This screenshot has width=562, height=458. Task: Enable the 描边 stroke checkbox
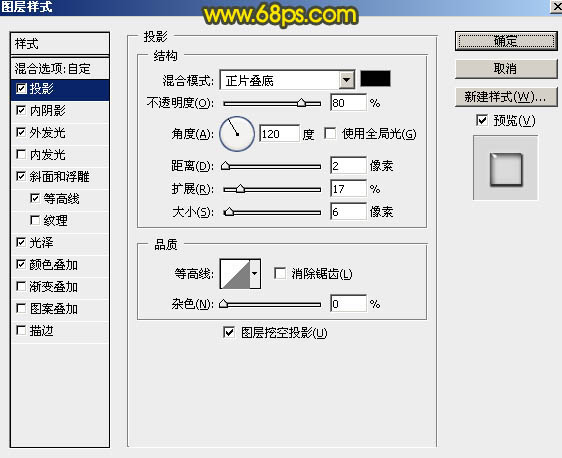click(21, 330)
